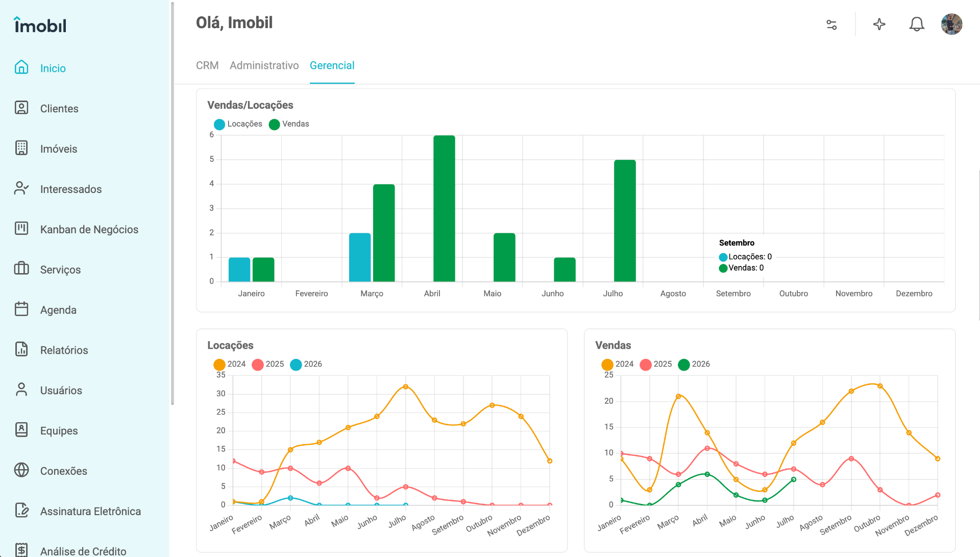Viewport: 980px width, 557px height.
Task: Toggle 2024 series in Locações chart
Action: coord(230,364)
